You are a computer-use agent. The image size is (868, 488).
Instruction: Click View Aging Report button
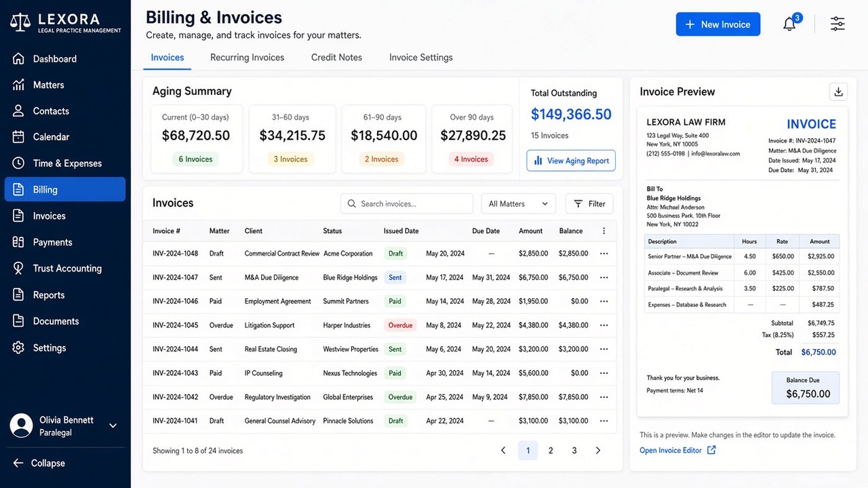click(x=571, y=161)
